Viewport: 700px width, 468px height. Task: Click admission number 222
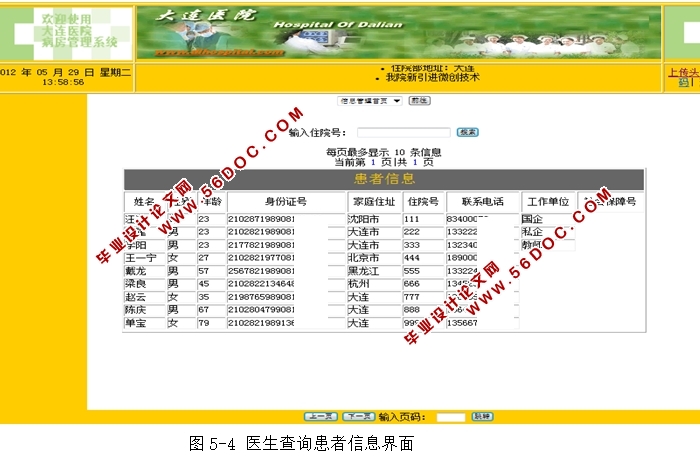pos(411,232)
